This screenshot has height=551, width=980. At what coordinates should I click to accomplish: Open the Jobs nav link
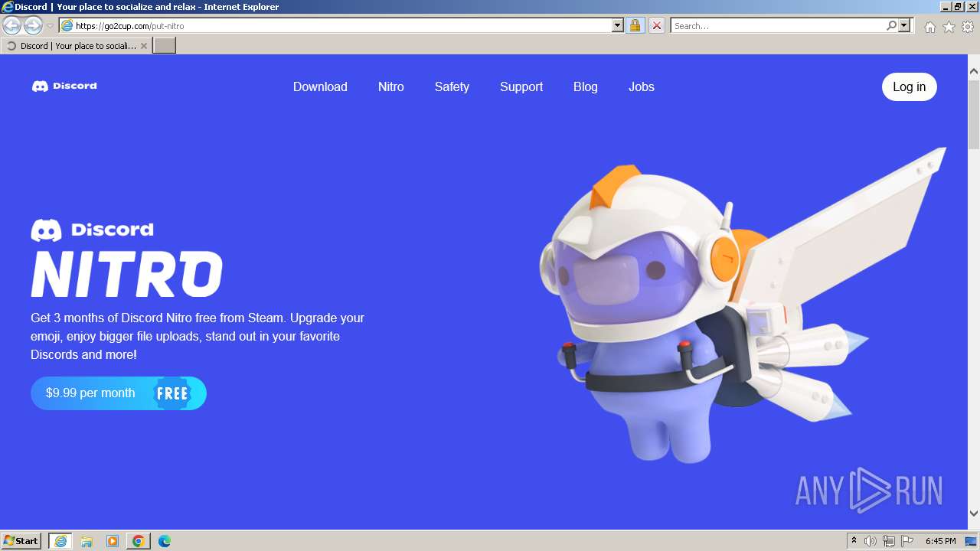pos(642,86)
